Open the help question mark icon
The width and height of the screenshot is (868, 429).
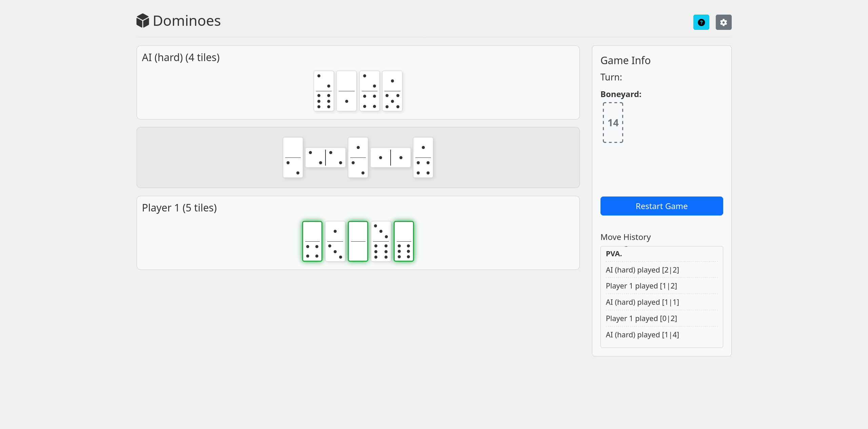701,22
